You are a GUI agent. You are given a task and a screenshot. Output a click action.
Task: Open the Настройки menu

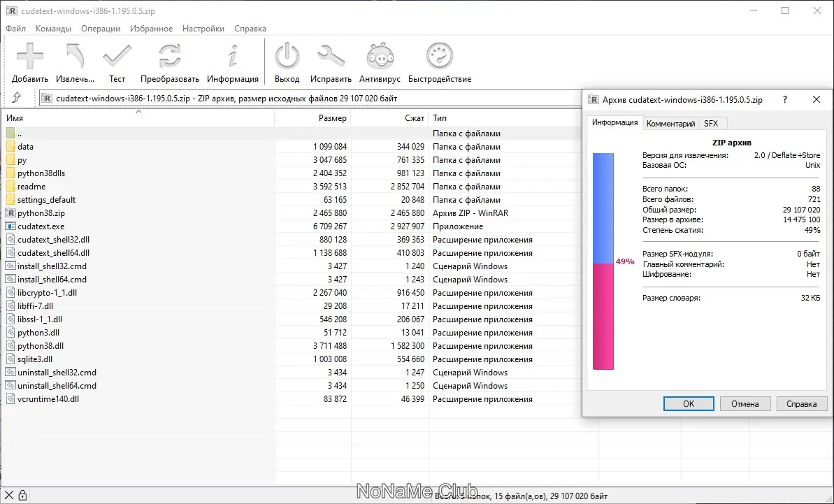click(x=203, y=29)
